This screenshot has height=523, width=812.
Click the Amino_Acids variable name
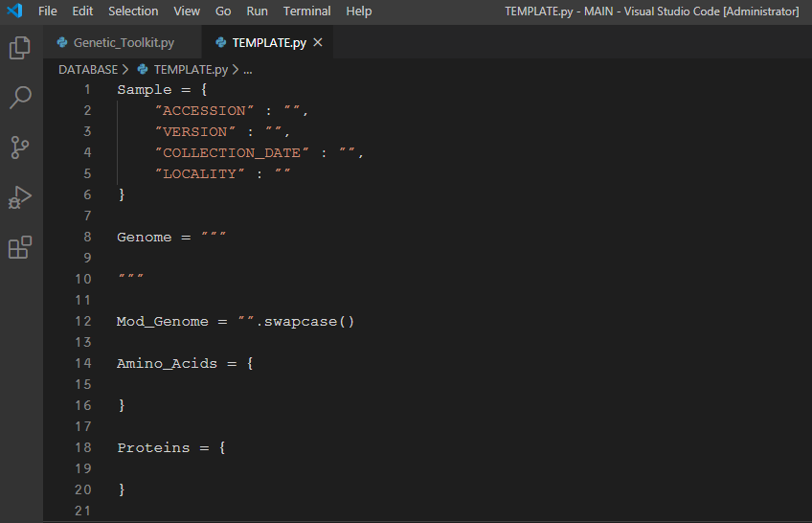(167, 363)
